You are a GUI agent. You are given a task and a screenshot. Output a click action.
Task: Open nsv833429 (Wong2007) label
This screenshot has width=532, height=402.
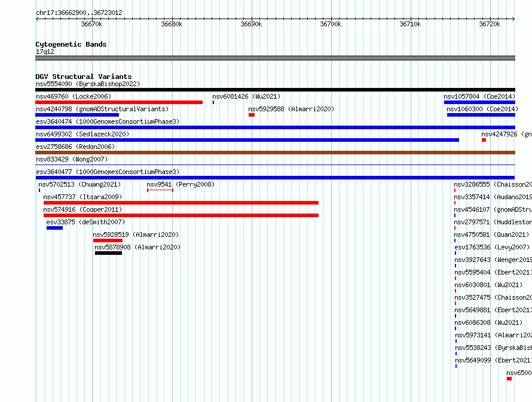coord(72,159)
